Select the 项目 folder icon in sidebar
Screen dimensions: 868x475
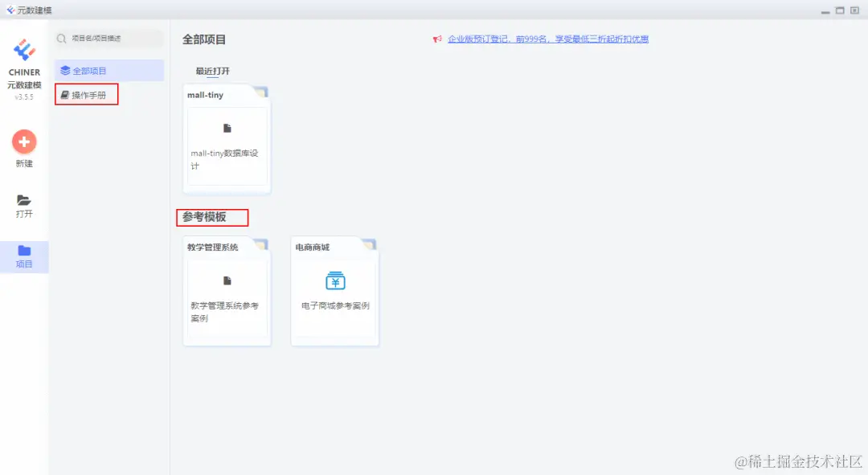(x=23, y=250)
